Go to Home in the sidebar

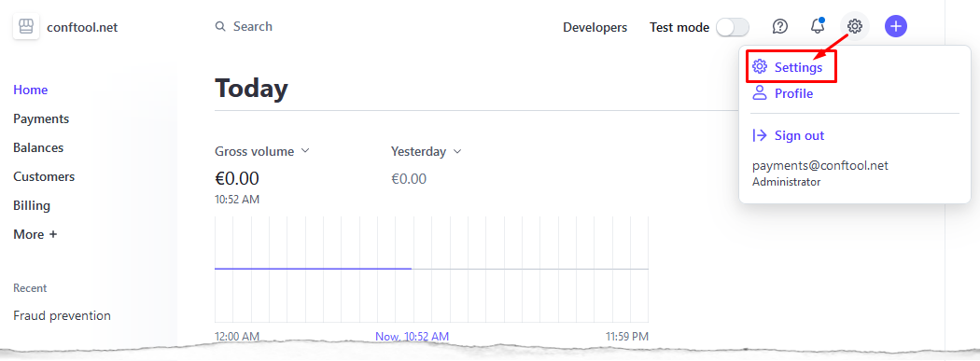[x=30, y=90]
